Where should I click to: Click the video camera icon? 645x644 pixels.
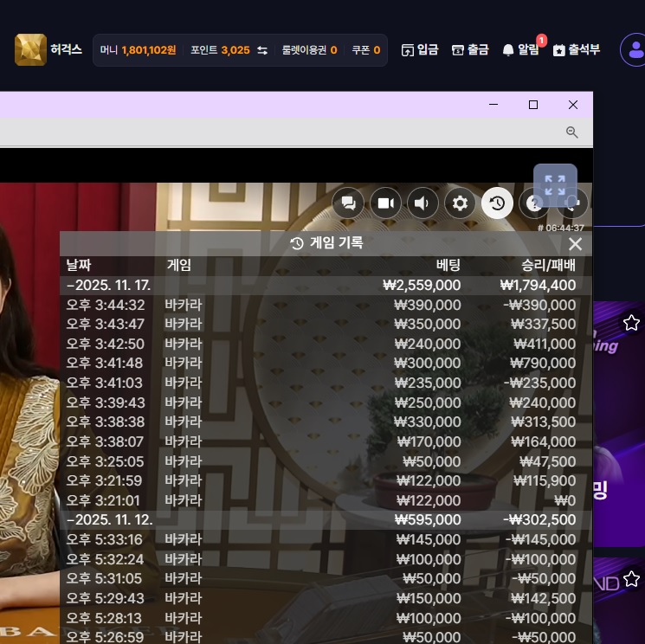[385, 203]
